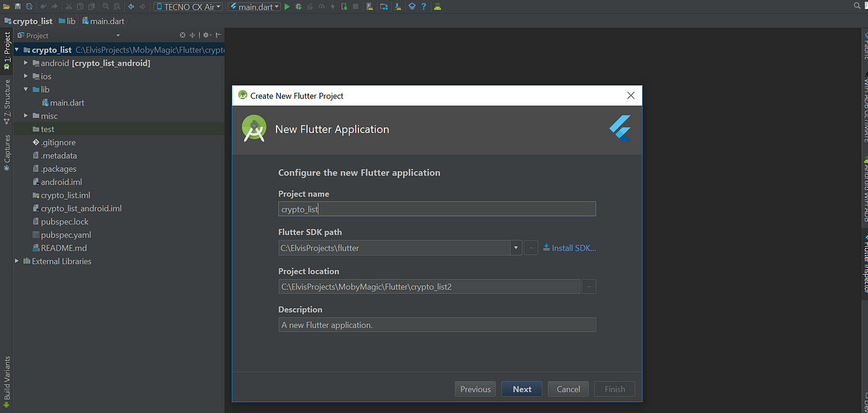The width and height of the screenshot is (868, 413).
Task: Click the Hide Project panel icon
Action: click(218, 35)
